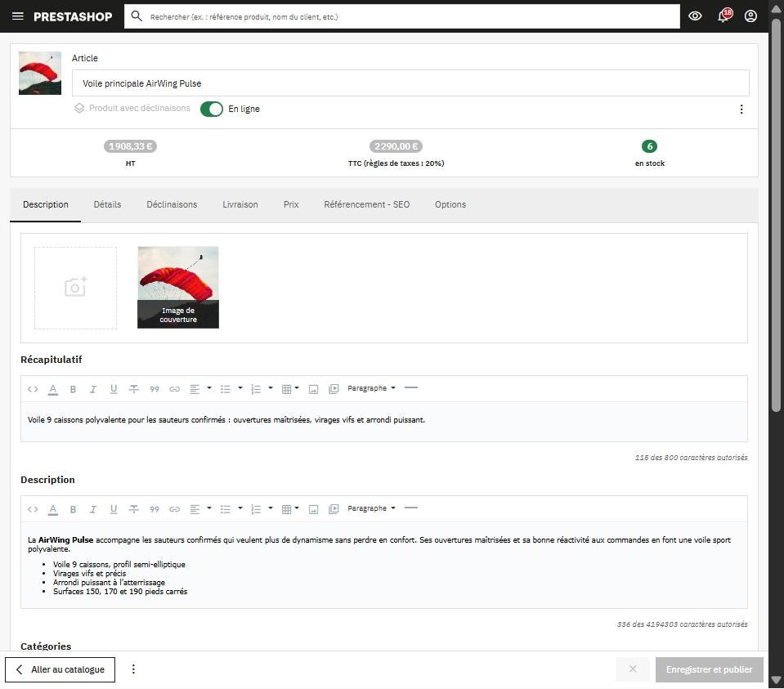Click the PrestaShop logo
Image resolution: width=784 pixels, height=689 pixels.
73,16
